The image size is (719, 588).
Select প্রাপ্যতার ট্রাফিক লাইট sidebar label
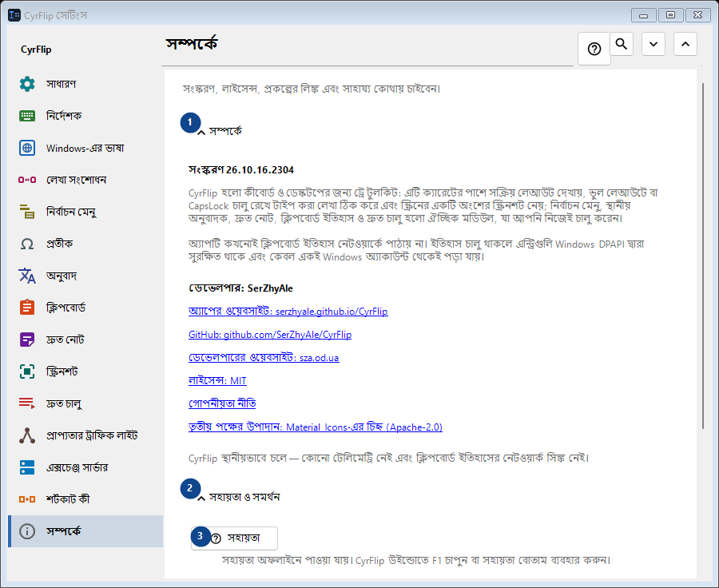[x=92, y=435]
